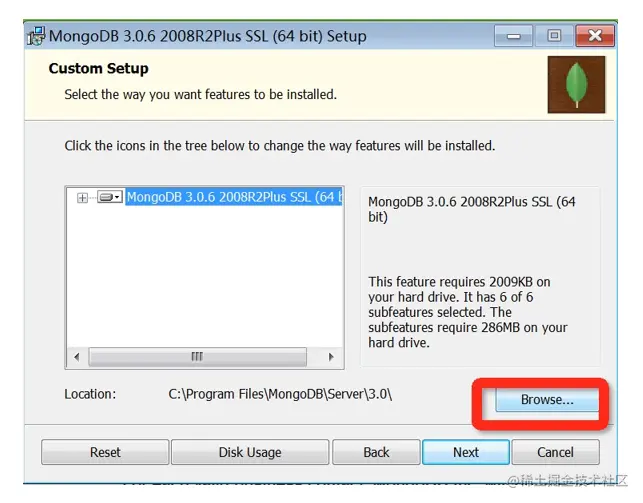Cancel the MongoDB installation

[x=555, y=452]
